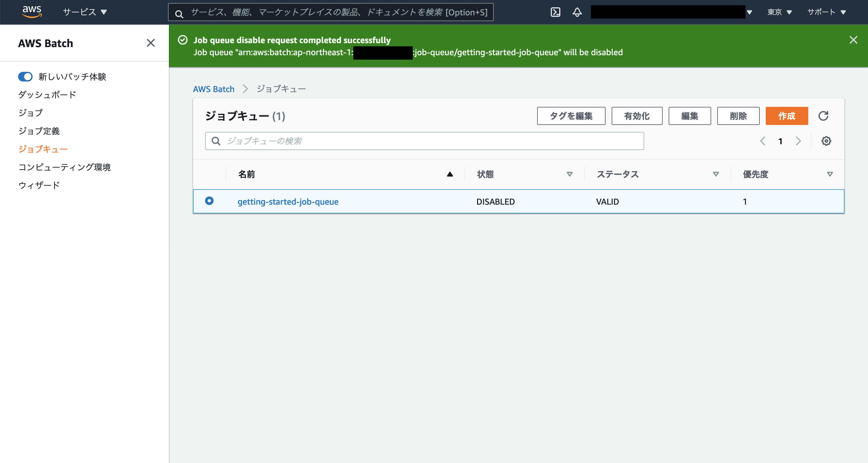Open ウィザード in the sidebar
The width and height of the screenshot is (868, 463).
[39, 185]
